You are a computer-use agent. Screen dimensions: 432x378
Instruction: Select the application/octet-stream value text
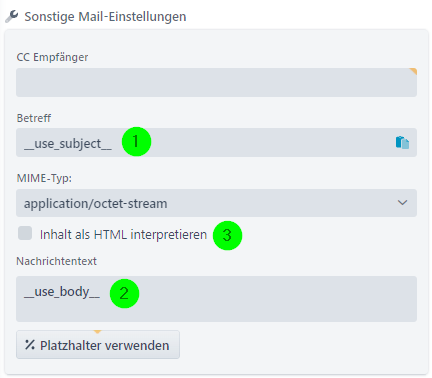point(95,203)
